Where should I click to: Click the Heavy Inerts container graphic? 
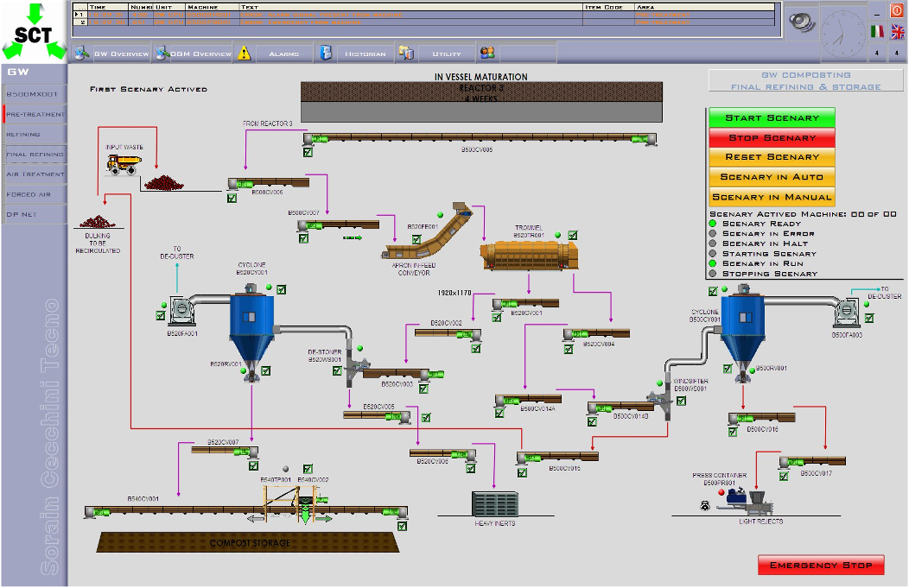pos(494,503)
